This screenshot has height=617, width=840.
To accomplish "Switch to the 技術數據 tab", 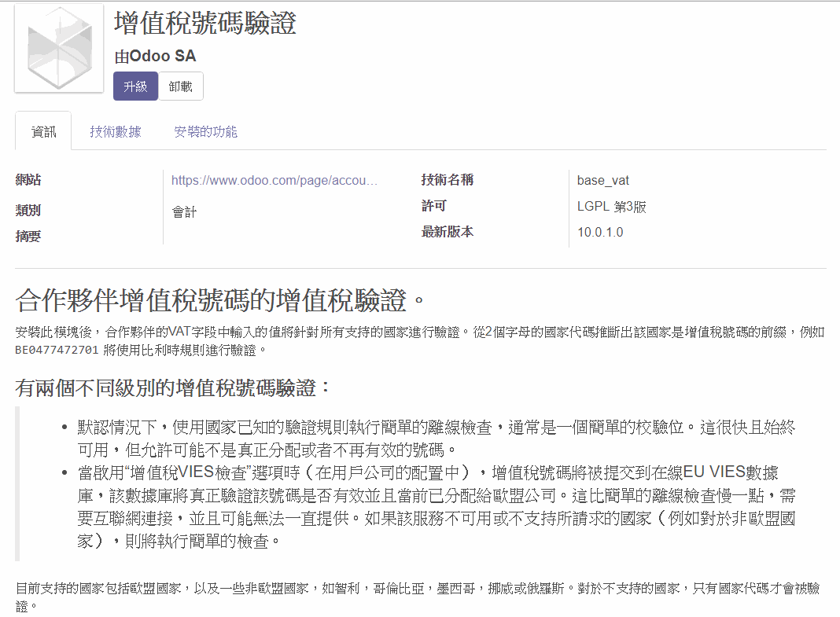I will [x=115, y=131].
